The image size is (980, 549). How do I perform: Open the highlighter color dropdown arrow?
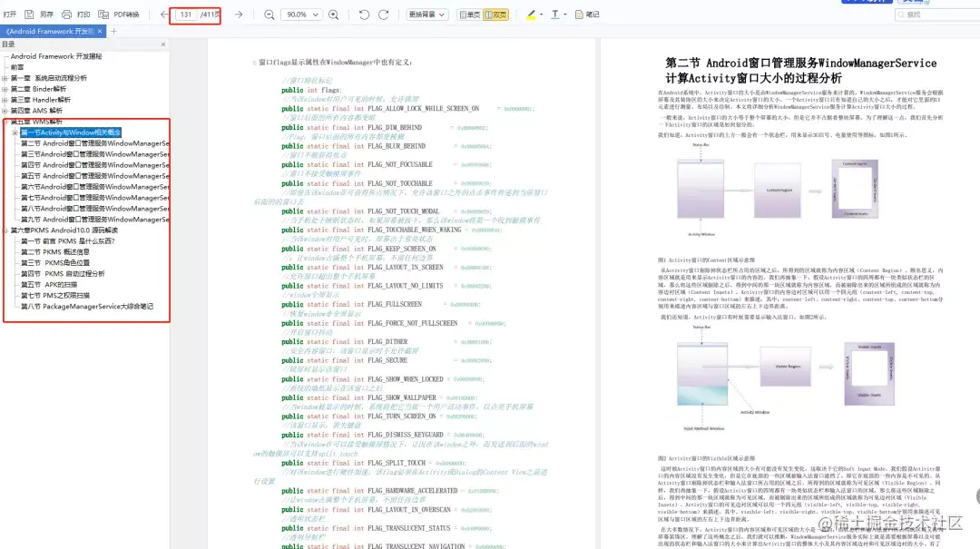tap(543, 14)
